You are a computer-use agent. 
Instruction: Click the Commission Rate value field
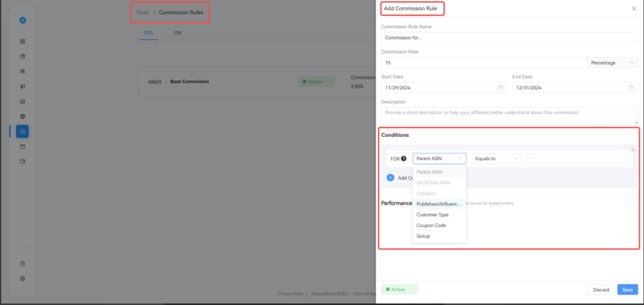pos(484,63)
